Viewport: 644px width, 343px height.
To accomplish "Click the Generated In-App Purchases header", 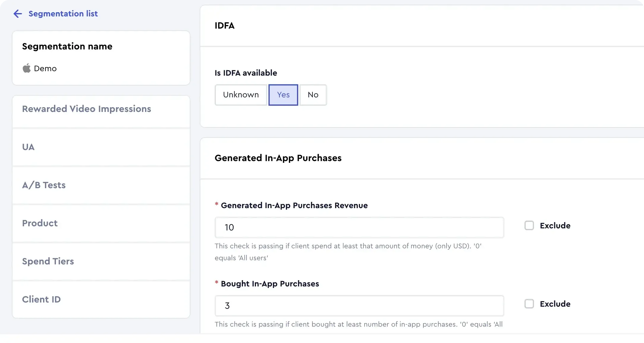I will click(x=278, y=158).
